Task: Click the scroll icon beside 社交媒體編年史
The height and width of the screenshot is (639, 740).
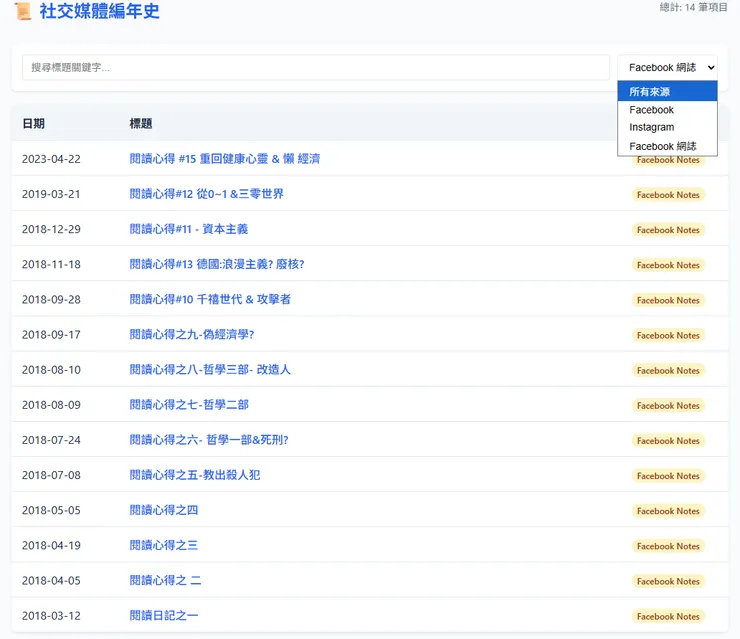Action: pos(23,11)
